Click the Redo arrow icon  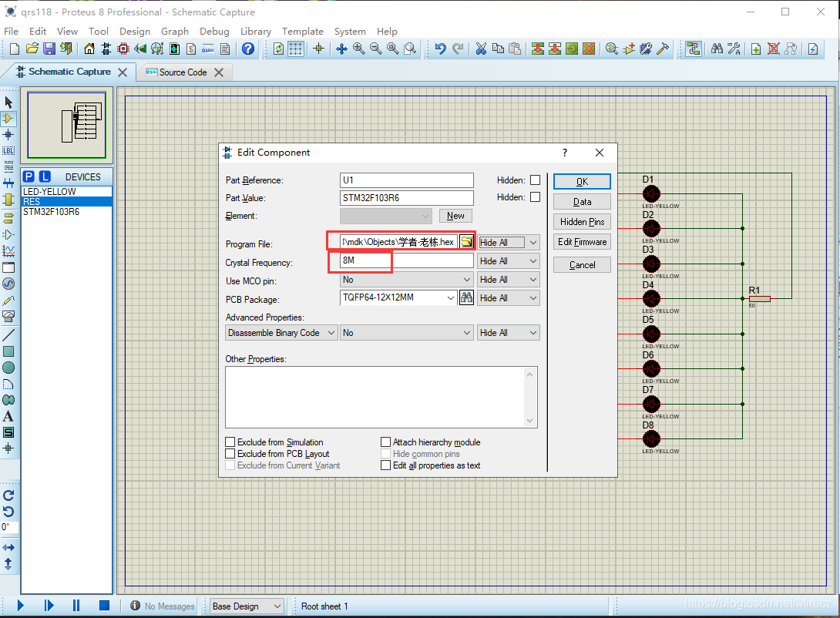click(458, 49)
